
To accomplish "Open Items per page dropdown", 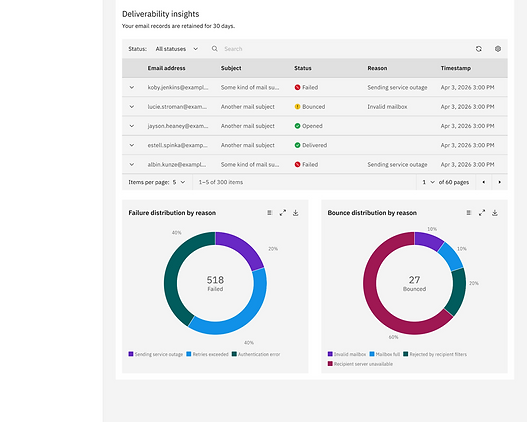I will [x=179, y=182].
